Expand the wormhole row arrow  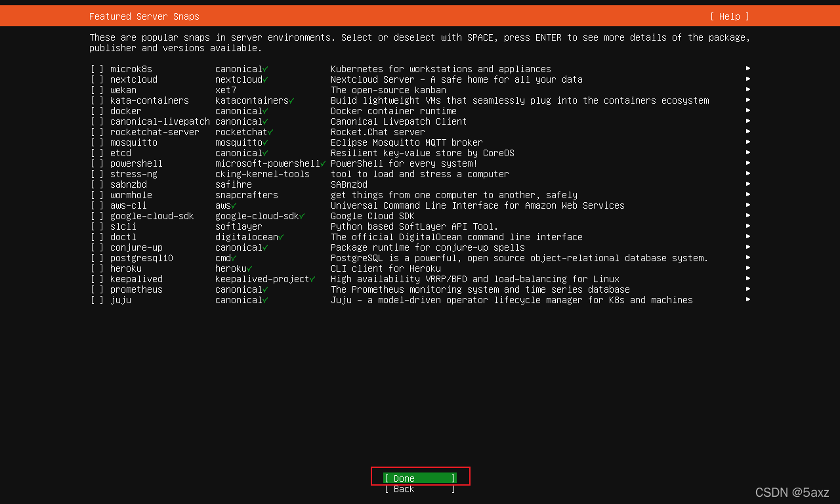tap(748, 194)
